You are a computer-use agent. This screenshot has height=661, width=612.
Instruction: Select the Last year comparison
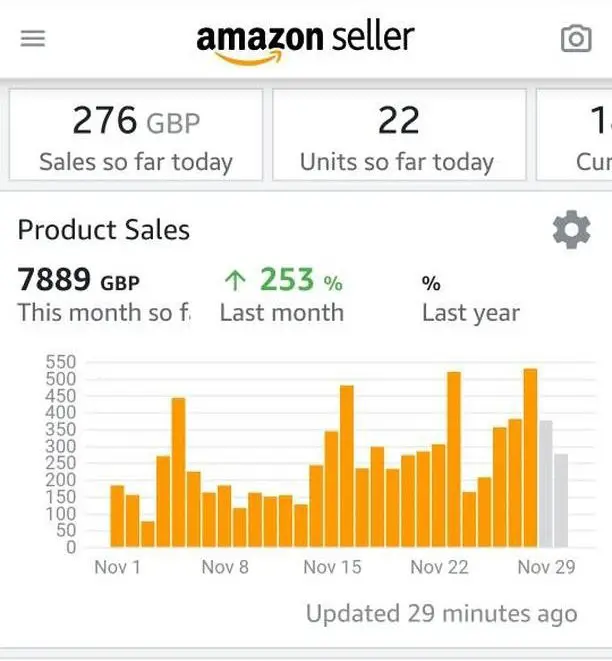click(x=471, y=299)
